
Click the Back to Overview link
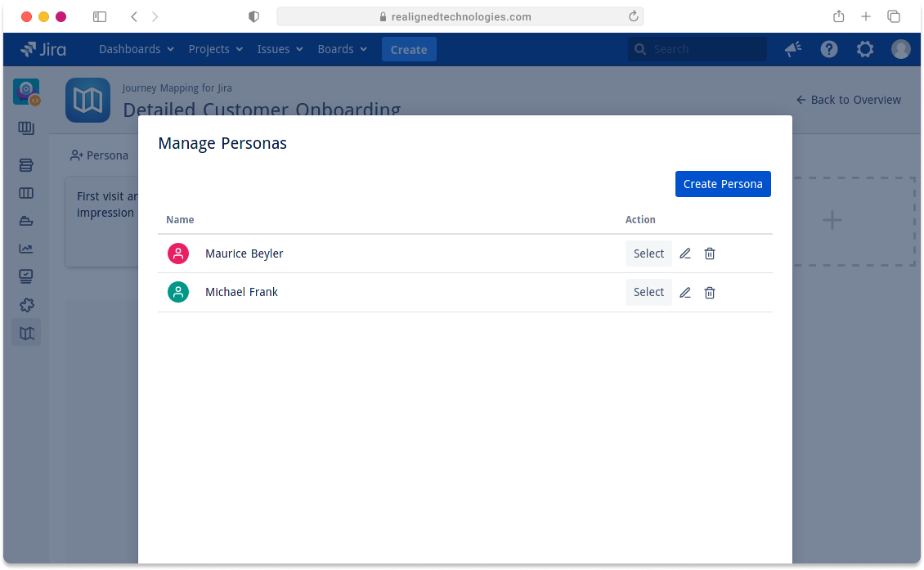tap(849, 101)
